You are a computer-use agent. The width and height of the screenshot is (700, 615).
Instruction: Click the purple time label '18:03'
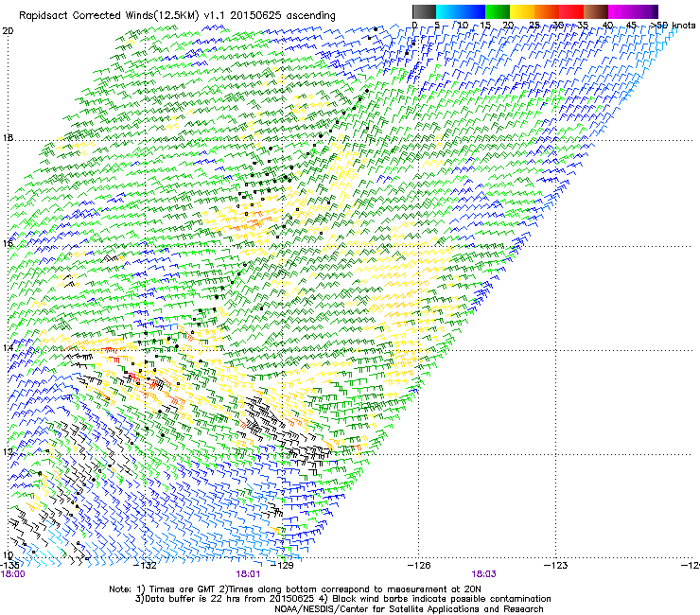pos(483,574)
